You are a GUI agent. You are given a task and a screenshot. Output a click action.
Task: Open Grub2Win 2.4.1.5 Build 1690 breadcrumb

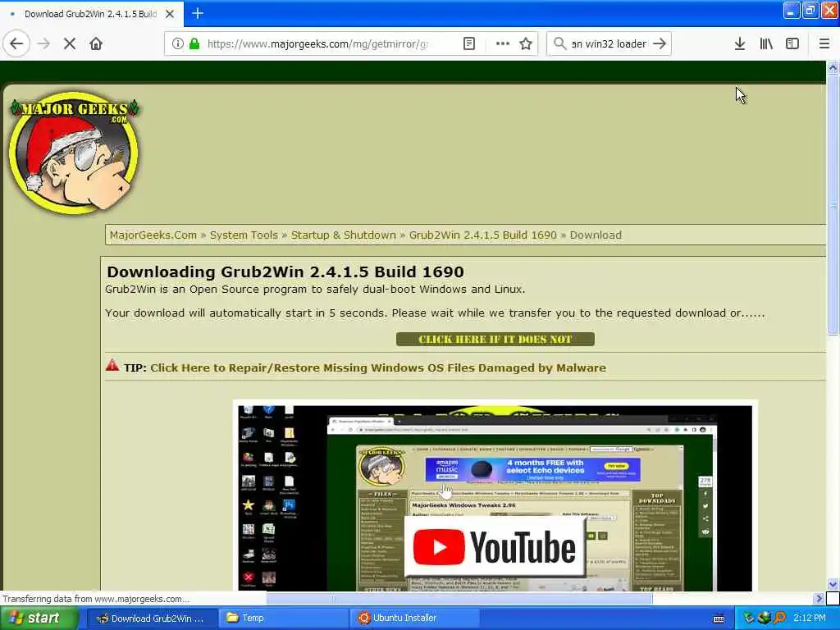[483, 235]
